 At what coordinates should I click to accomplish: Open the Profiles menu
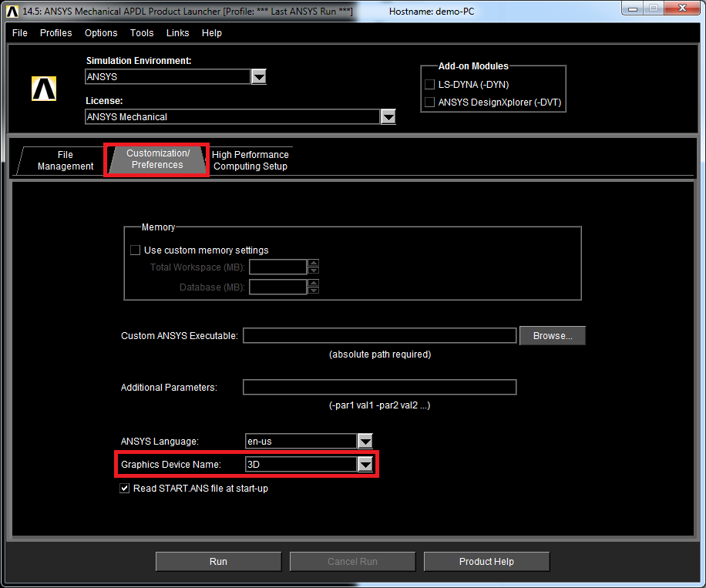click(55, 33)
